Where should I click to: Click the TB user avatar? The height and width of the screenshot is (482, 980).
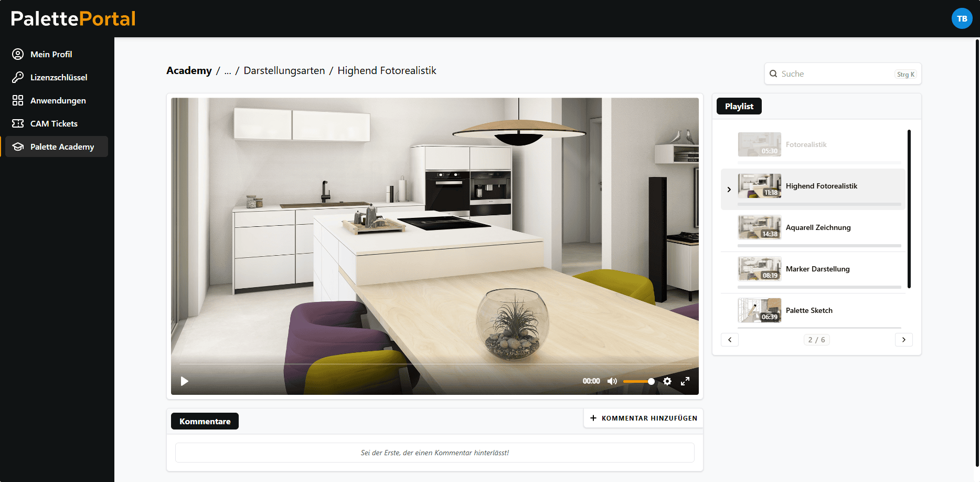click(962, 18)
